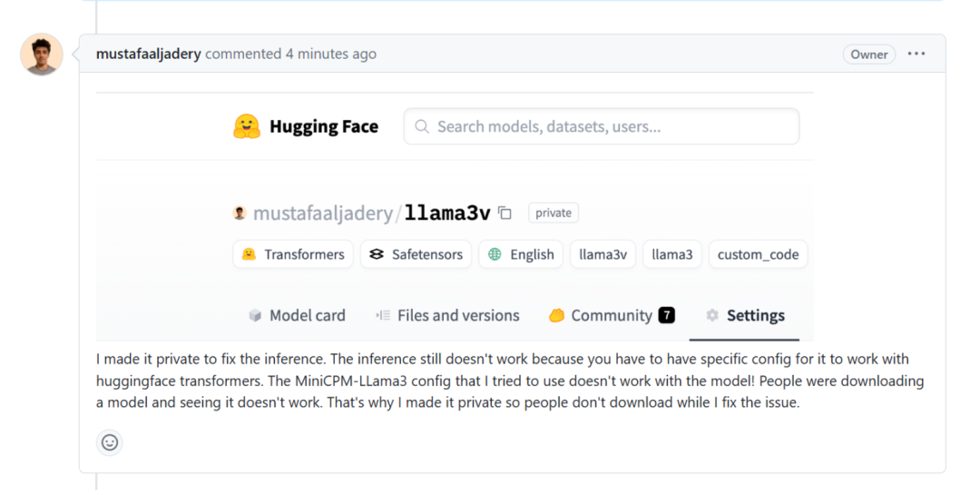This screenshot has width=980, height=495.
Task: Copy the llama3v model name icon
Action: click(505, 213)
